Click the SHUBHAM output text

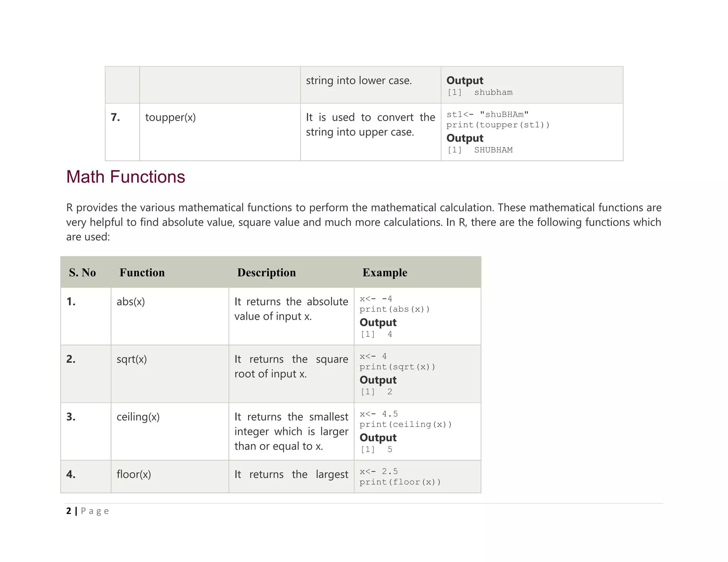493,150
